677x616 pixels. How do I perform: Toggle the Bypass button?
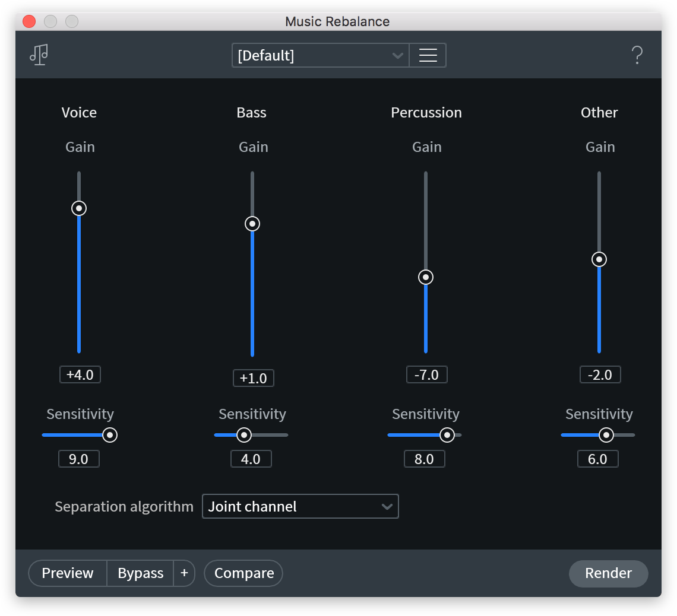[x=140, y=573]
